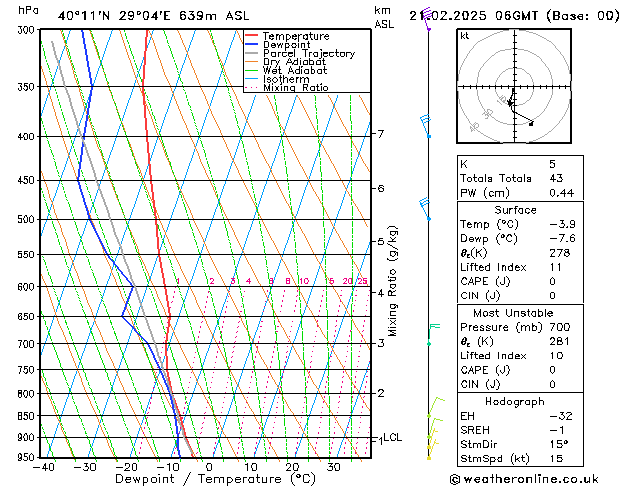Click the weatheronline.co.uk copyright text
The height and width of the screenshot is (486, 629).
click(x=524, y=479)
